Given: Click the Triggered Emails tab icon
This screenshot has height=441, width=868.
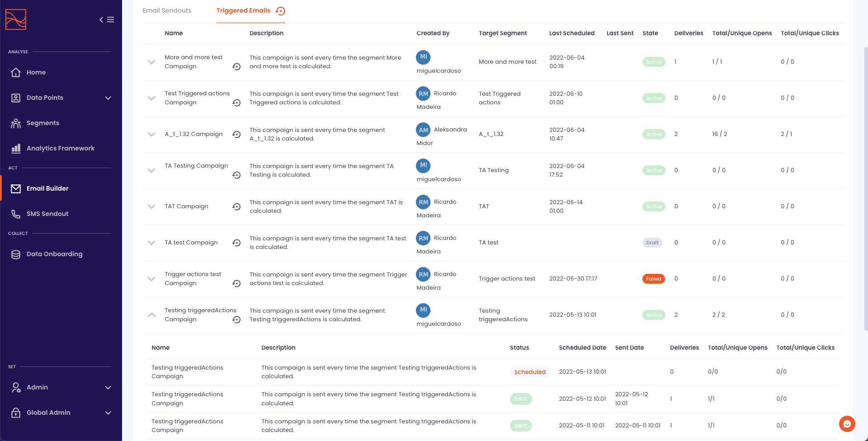Looking at the screenshot, I should pos(281,11).
